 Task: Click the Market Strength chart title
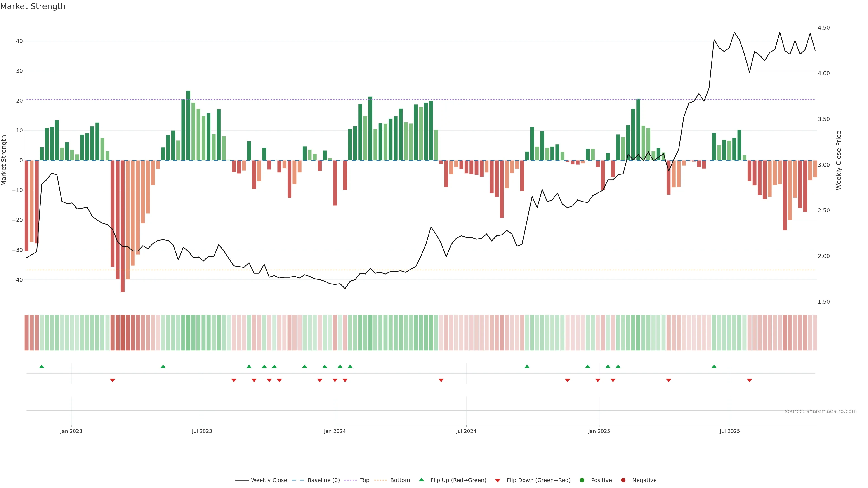33,6
